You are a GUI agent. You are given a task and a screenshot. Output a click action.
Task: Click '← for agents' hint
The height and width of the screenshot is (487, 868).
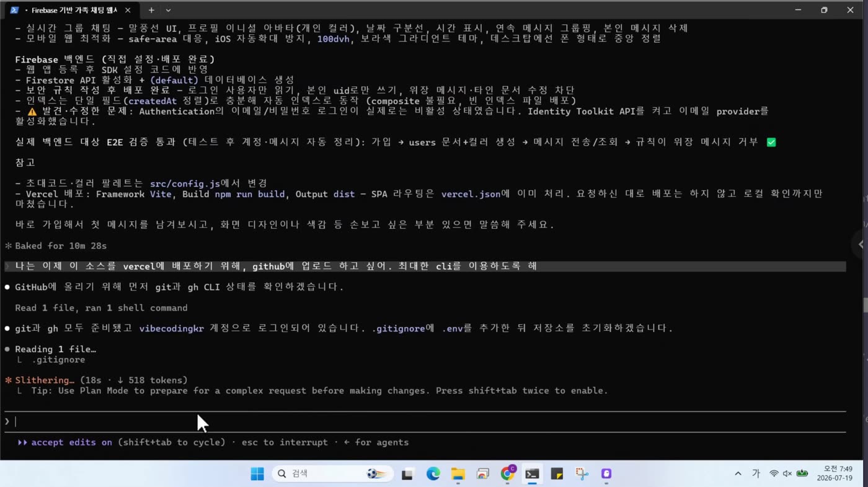pos(376,442)
